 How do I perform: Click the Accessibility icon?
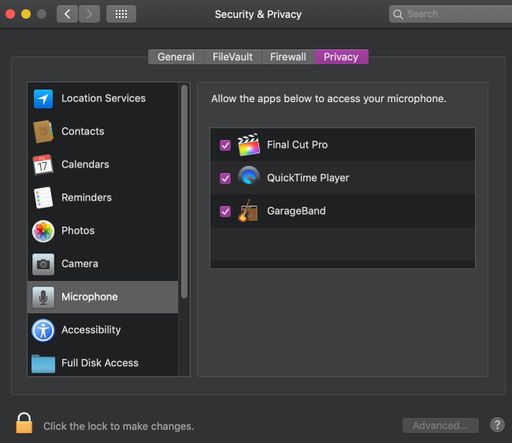[x=43, y=330]
